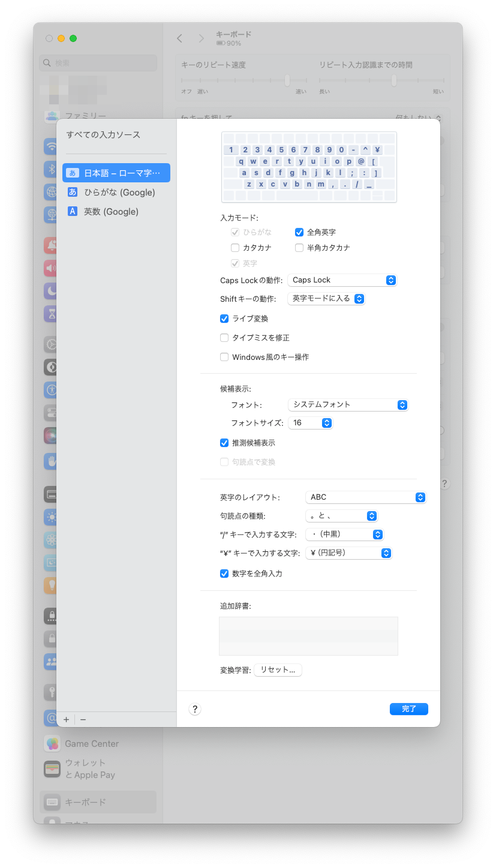Open the 何もしない dropdown in background window
496x868 pixels.
click(419, 119)
